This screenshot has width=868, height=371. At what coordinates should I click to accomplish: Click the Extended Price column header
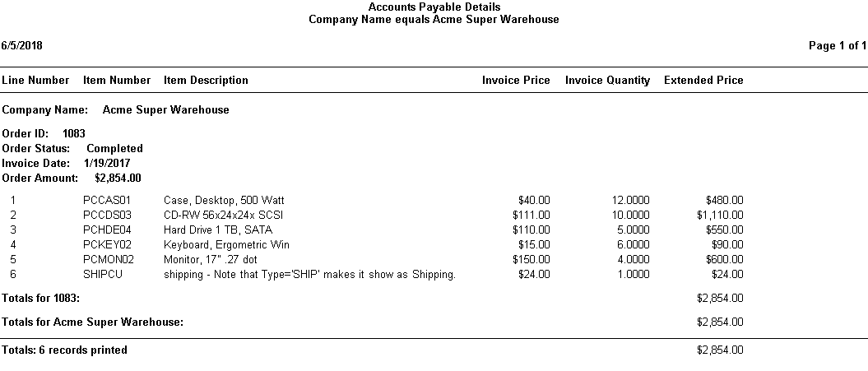click(703, 81)
